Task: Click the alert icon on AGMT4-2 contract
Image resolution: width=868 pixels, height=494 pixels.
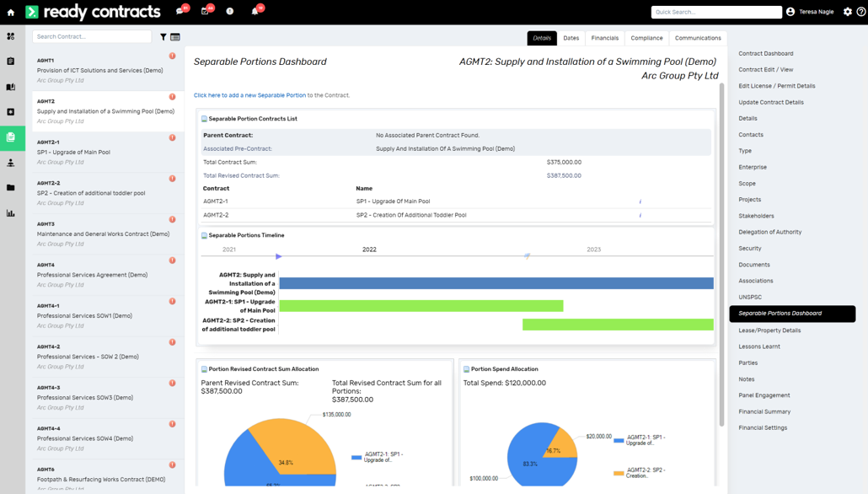Action: 172,342
